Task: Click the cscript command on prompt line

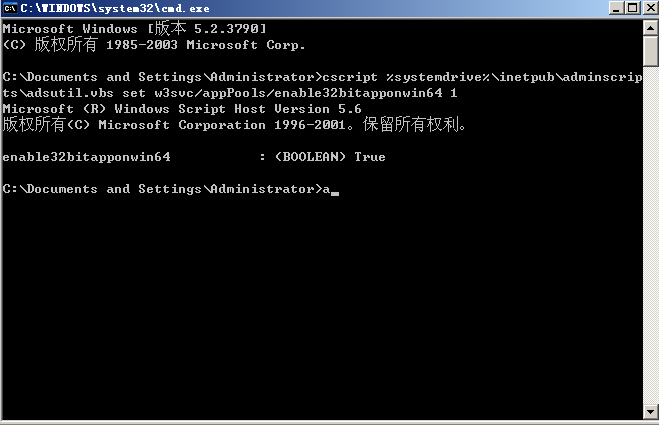Action: (x=346, y=77)
